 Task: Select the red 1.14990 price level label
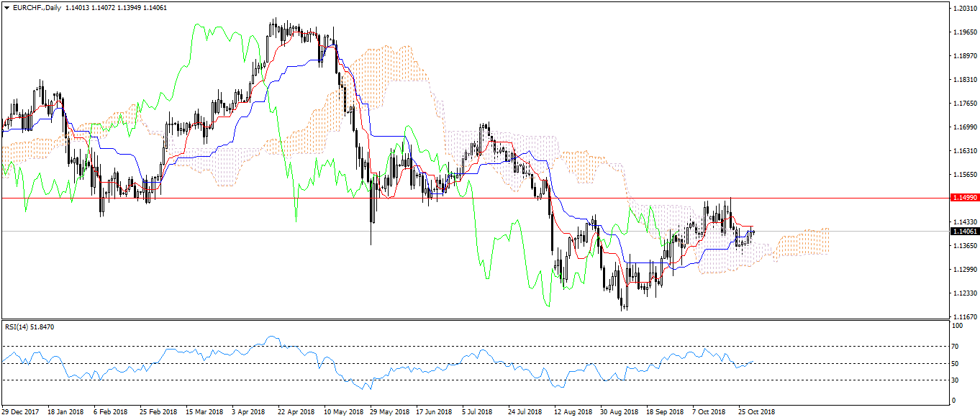click(963, 197)
